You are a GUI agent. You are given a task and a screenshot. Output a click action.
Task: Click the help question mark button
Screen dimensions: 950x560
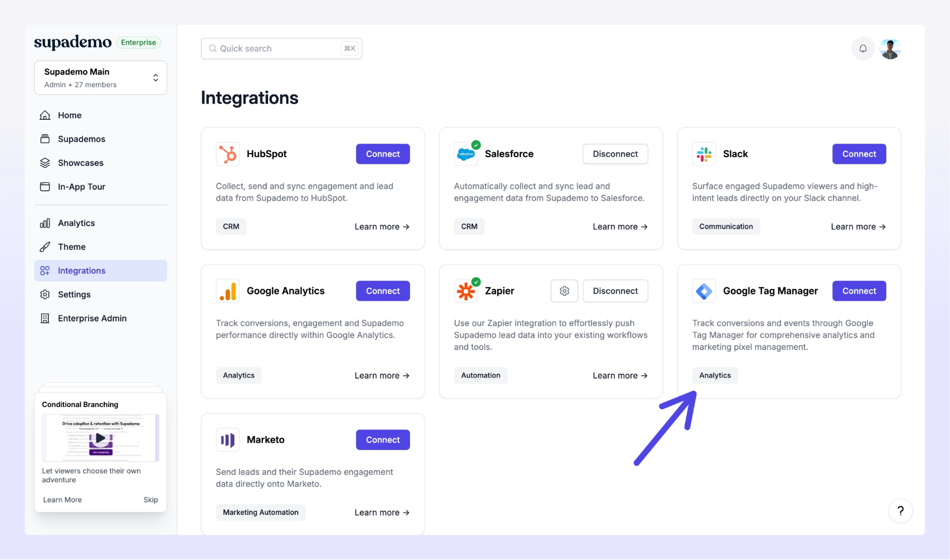(900, 511)
